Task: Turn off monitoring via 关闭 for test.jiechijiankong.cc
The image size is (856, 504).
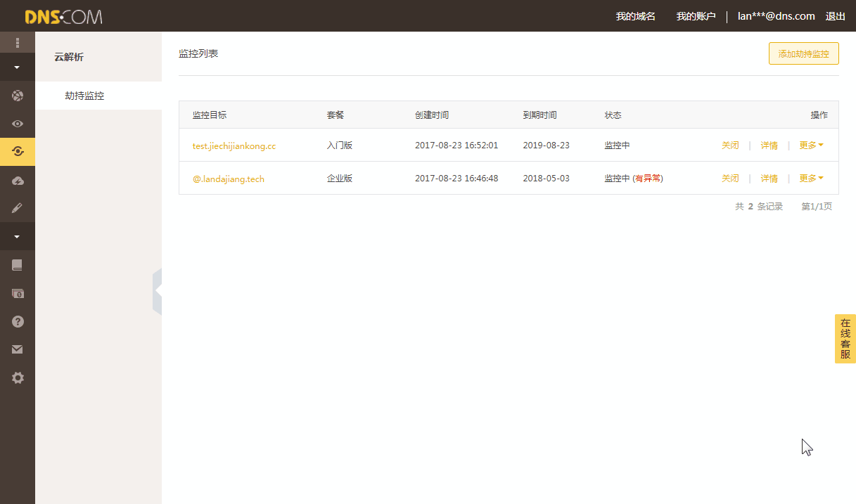Action: point(730,146)
